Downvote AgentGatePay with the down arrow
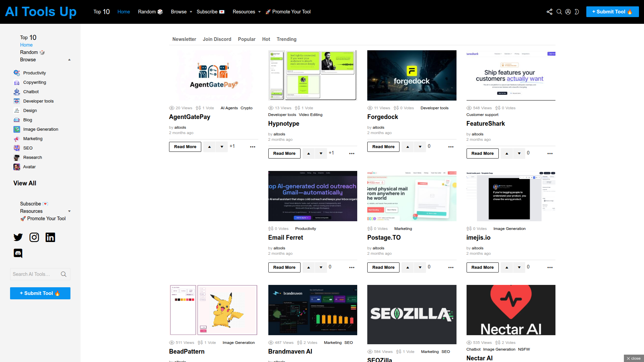The width and height of the screenshot is (644, 362). click(x=222, y=147)
